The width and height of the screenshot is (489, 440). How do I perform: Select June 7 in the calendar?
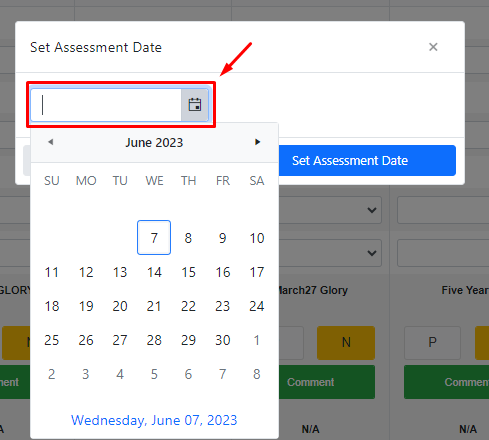tap(154, 238)
